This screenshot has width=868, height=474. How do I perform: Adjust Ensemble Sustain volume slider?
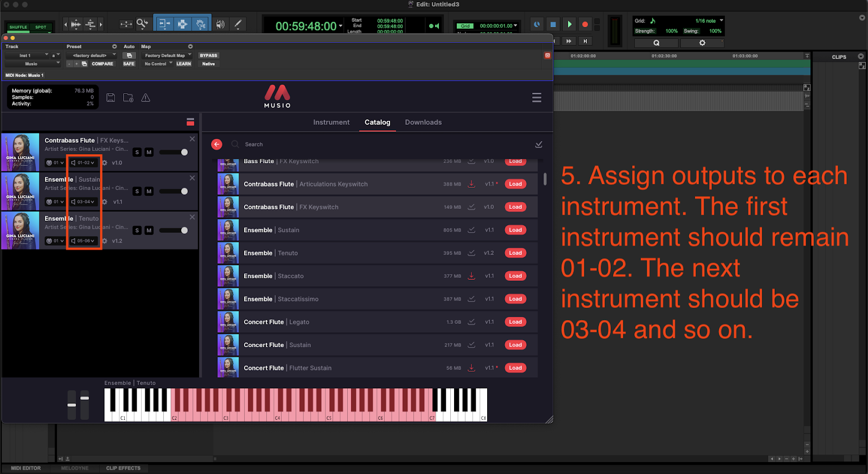(174, 191)
